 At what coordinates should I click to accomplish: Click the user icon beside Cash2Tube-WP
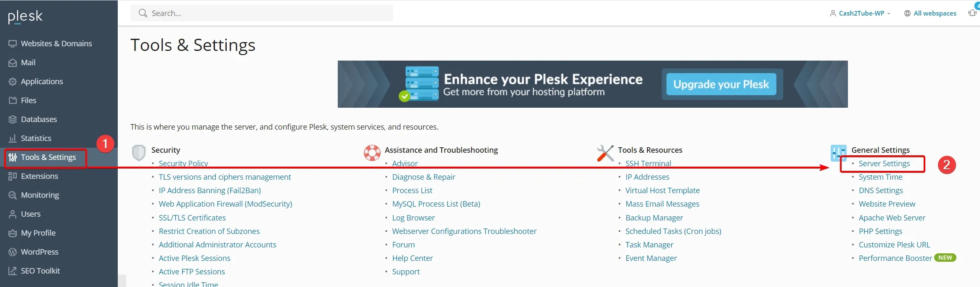(833, 13)
